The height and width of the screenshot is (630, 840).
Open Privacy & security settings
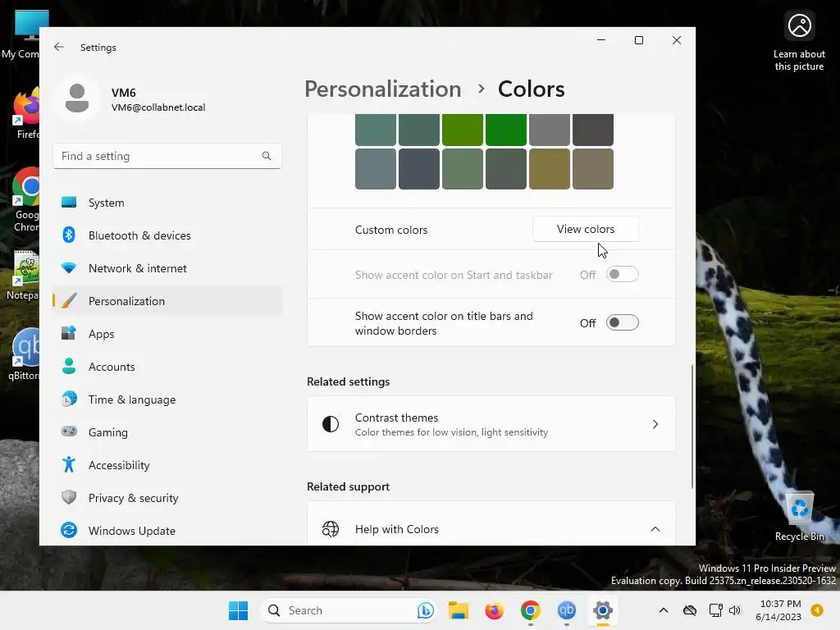click(167, 498)
